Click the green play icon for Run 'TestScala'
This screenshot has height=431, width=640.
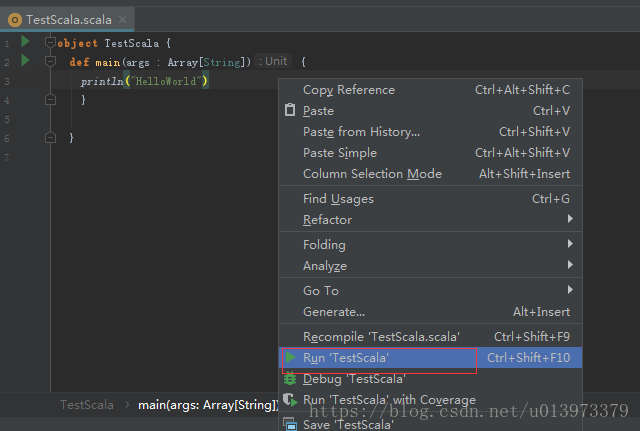(290, 358)
